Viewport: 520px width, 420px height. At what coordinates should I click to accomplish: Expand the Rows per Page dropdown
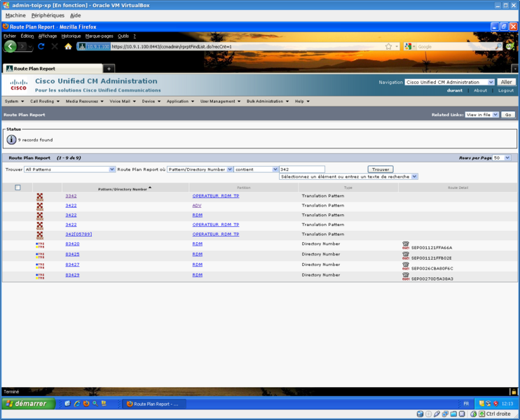(x=501, y=158)
